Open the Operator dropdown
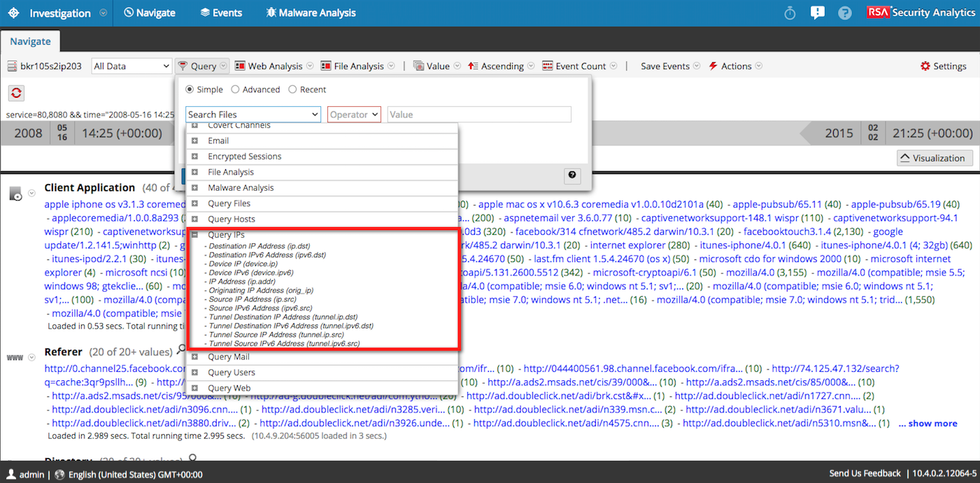Image resolution: width=980 pixels, height=483 pixels. pyautogui.click(x=353, y=115)
